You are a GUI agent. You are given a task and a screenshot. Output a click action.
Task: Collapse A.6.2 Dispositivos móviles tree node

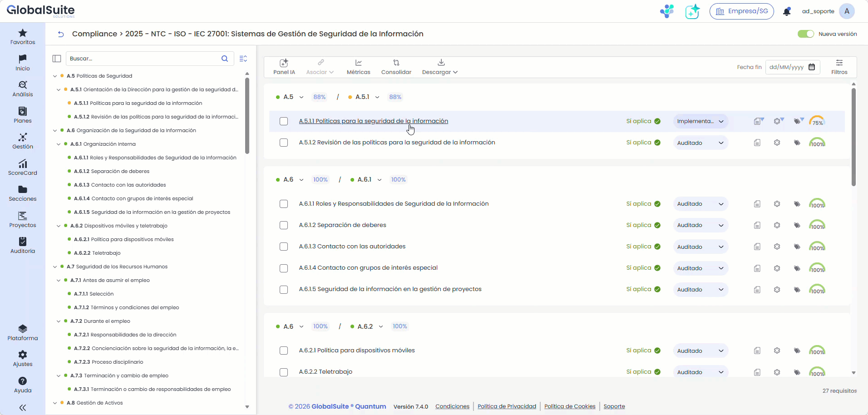click(59, 226)
